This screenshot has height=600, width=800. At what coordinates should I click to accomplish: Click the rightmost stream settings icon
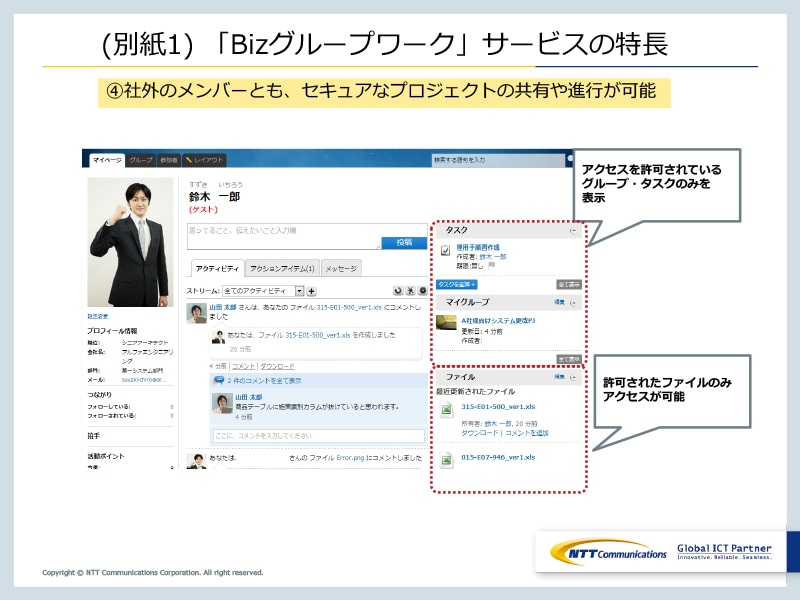coord(422,291)
